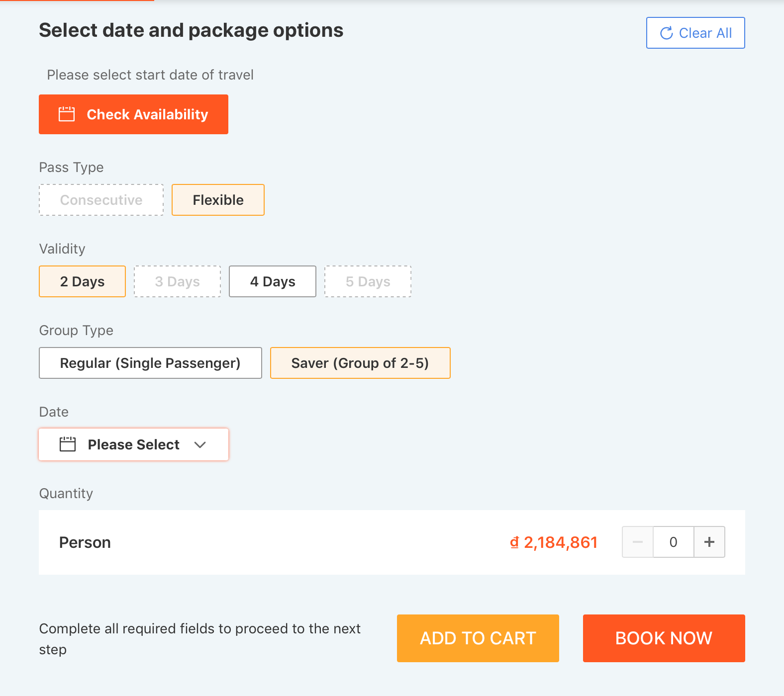Choose 2 Days validity
The width and height of the screenshot is (784, 696).
[x=82, y=281]
